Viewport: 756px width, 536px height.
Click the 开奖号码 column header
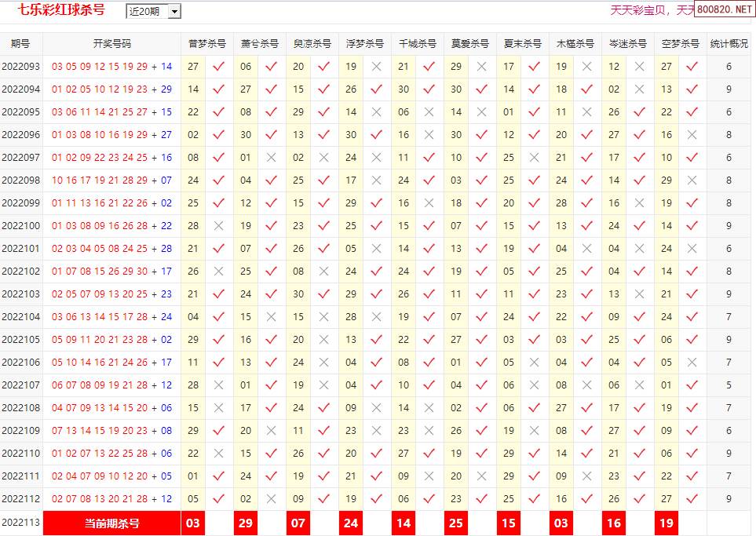[x=111, y=44]
